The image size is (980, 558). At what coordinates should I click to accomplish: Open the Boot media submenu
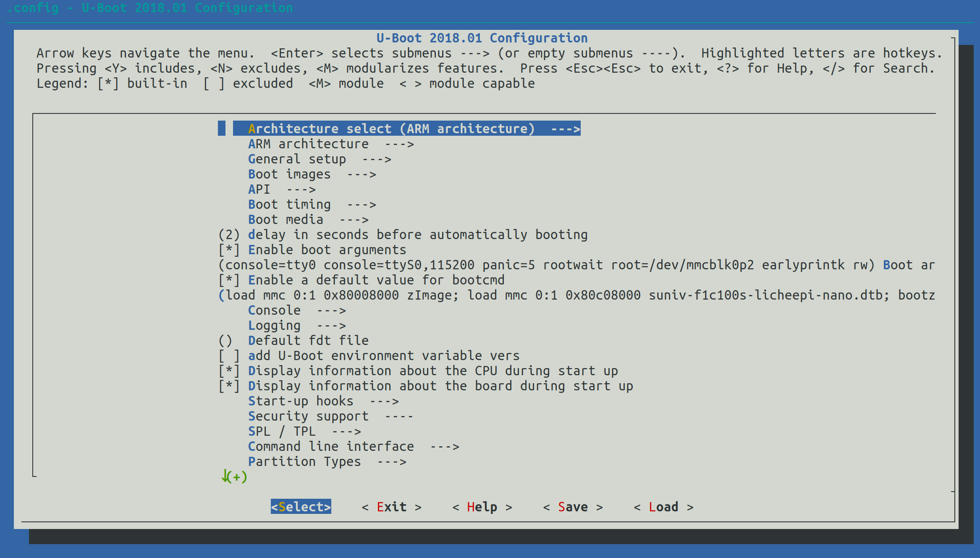(x=286, y=219)
